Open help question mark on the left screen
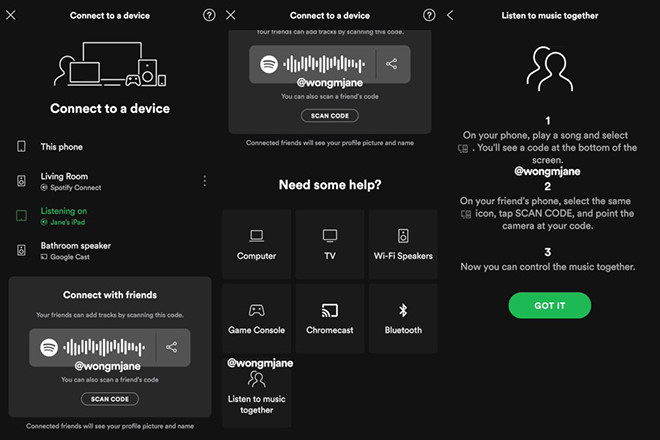Screen dimensions: 660x440 click(x=209, y=16)
